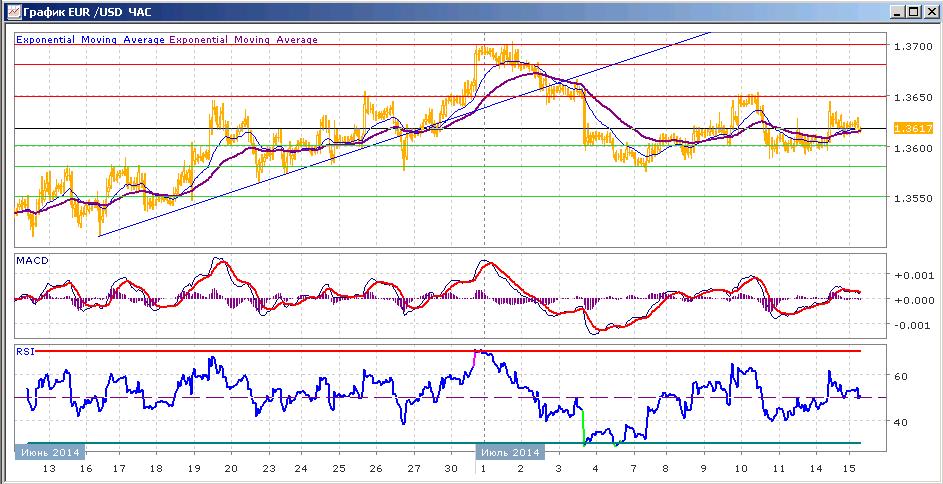Close the EUR/USD chart window
Viewport: 943px width, 484px height.
pyautogui.click(x=930, y=11)
